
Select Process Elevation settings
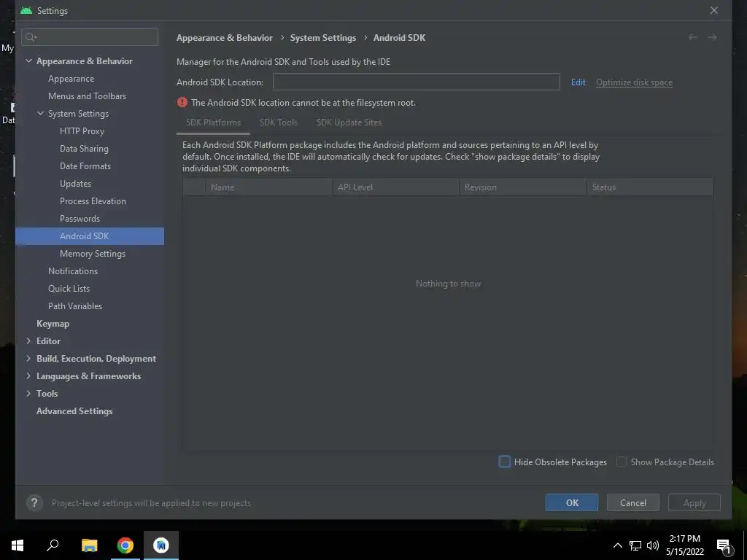pyautogui.click(x=93, y=201)
